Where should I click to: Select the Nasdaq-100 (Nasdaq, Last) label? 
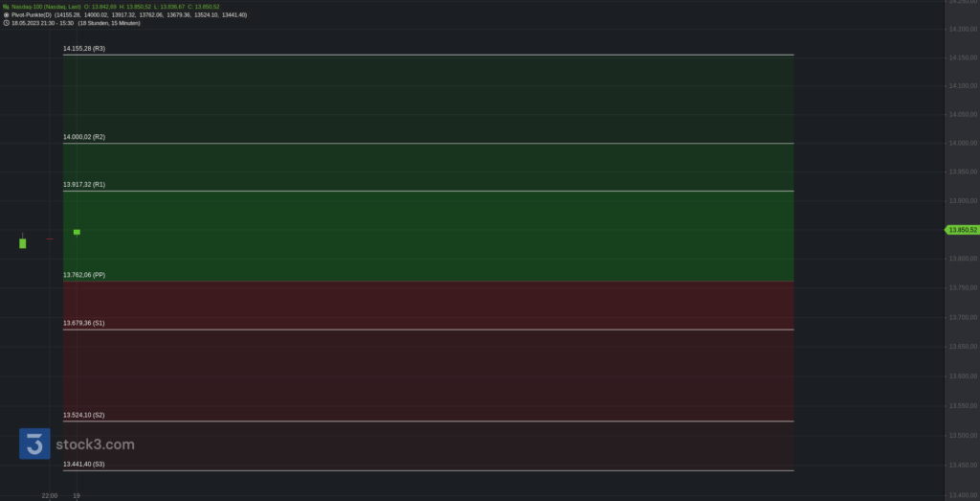[x=46, y=7]
